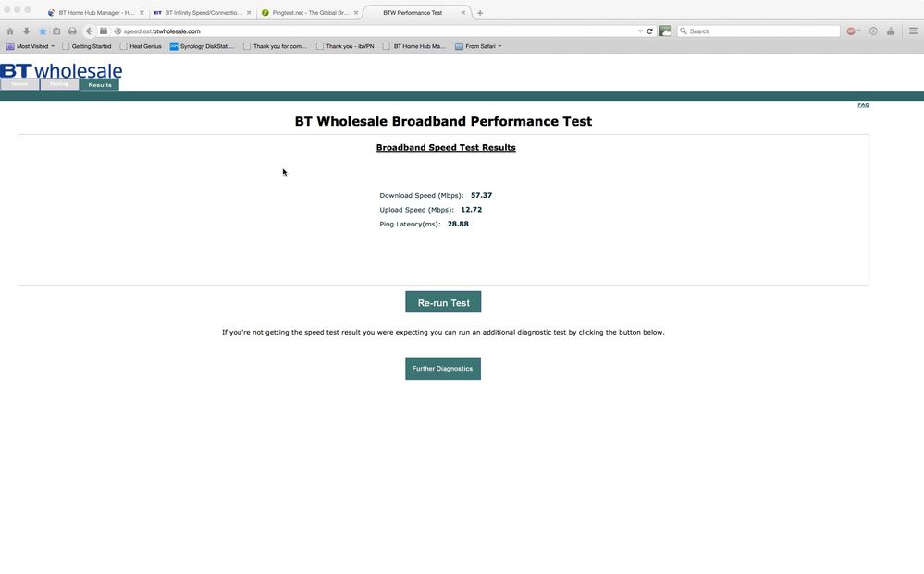Click the Print icon in toolbar
The height and width of the screenshot is (574, 924).
72,31
